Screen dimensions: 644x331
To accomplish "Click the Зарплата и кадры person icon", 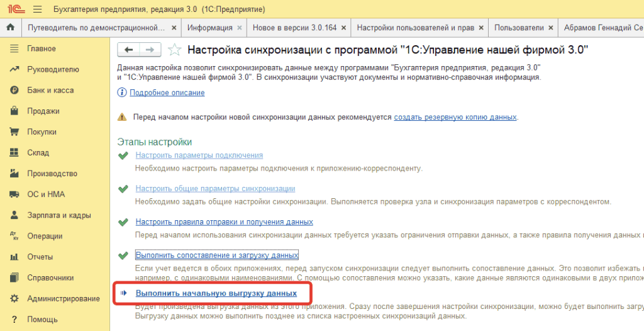I will pyautogui.click(x=14, y=215).
